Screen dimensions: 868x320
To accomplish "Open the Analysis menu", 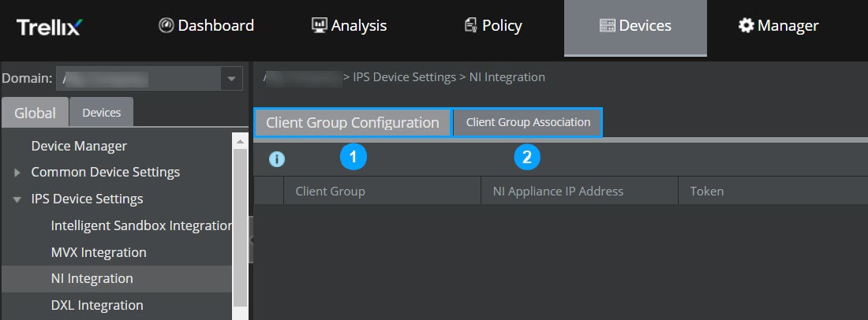I will pos(349,25).
